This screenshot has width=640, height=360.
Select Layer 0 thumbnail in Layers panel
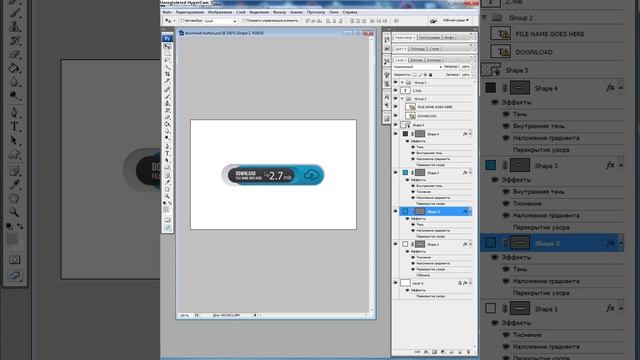coord(405,283)
